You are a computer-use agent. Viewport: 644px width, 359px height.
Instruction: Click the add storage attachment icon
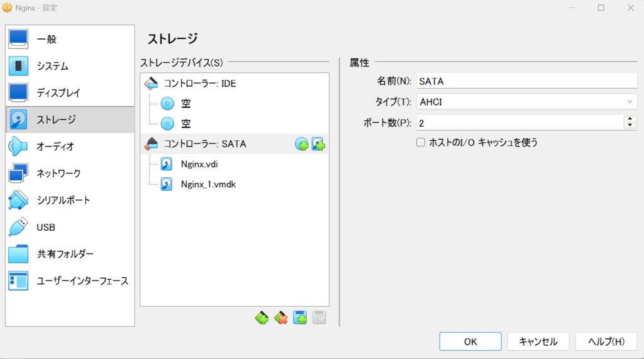(300, 318)
